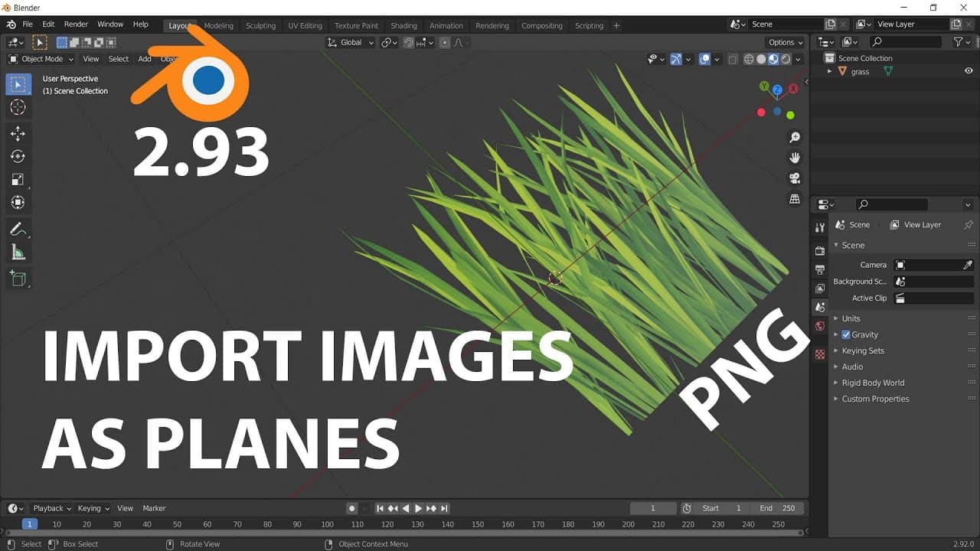This screenshot has height=551, width=980.
Task: Click the current frame number field
Action: (x=653, y=508)
